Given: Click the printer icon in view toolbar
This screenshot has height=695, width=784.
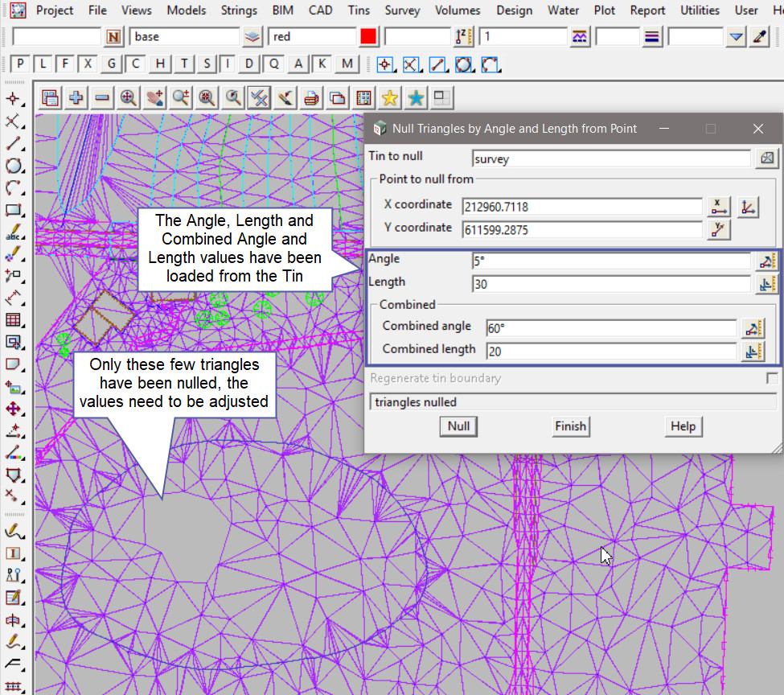Looking at the screenshot, I should [311, 98].
